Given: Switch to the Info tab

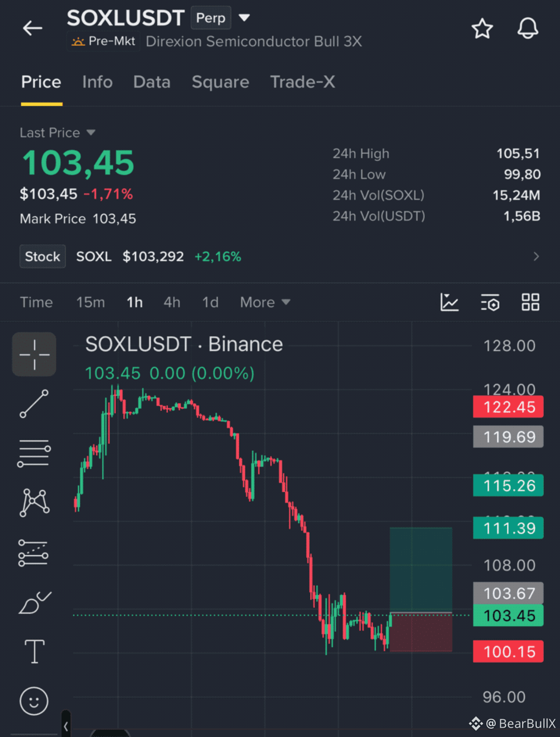Looking at the screenshot, I should (x=97, y=82).
